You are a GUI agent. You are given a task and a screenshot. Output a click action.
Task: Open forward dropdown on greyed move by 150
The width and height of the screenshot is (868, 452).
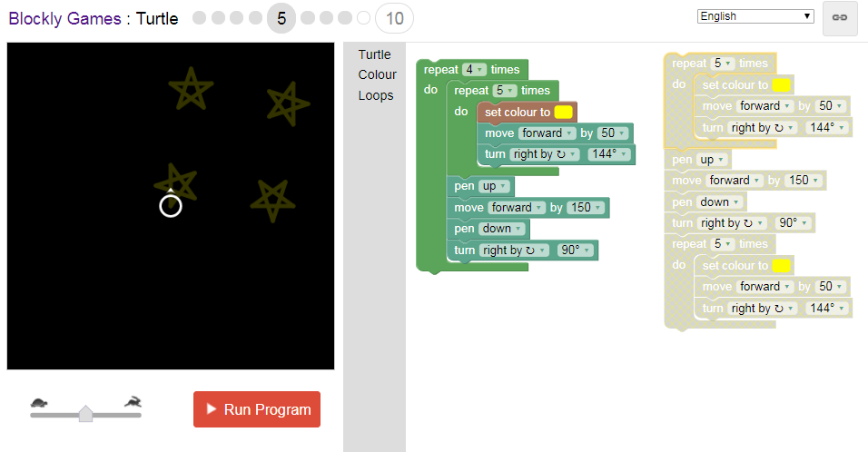coord(735,181)
